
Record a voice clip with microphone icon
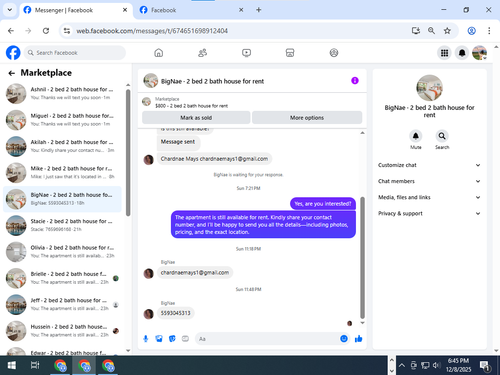(x=146, y=339)
